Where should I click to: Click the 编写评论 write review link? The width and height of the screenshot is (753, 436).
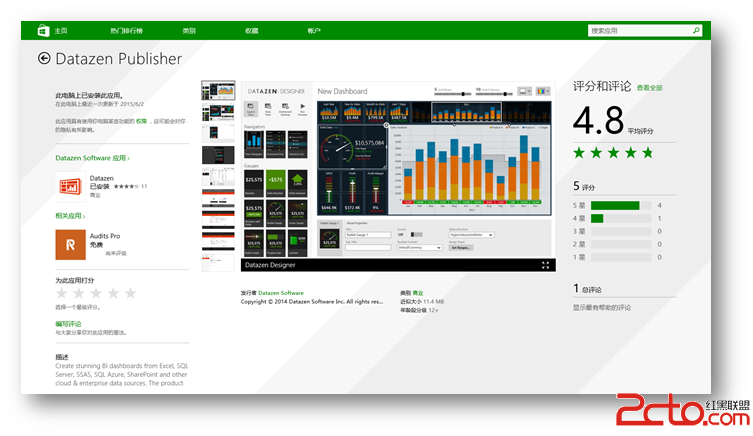pos(68,324)
